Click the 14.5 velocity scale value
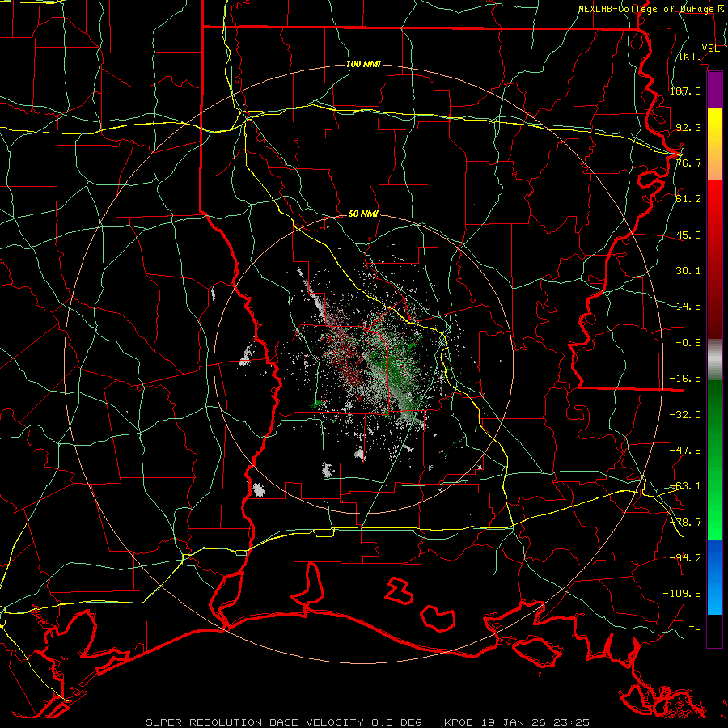 (688, 307)
